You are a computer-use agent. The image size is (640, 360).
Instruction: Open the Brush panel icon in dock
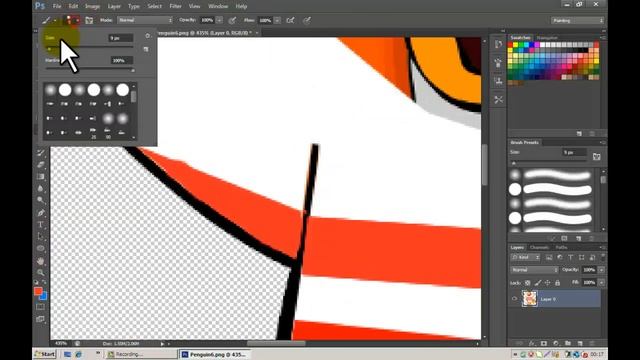point(498,63)
